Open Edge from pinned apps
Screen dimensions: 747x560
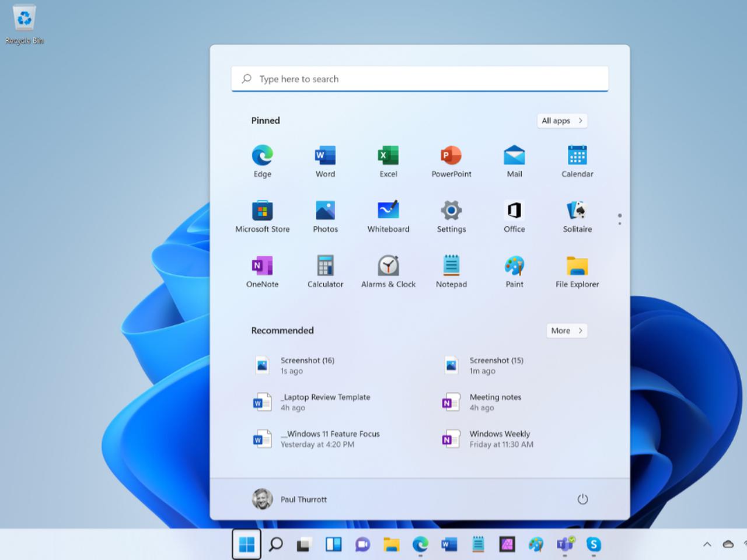tap(262, 161)
